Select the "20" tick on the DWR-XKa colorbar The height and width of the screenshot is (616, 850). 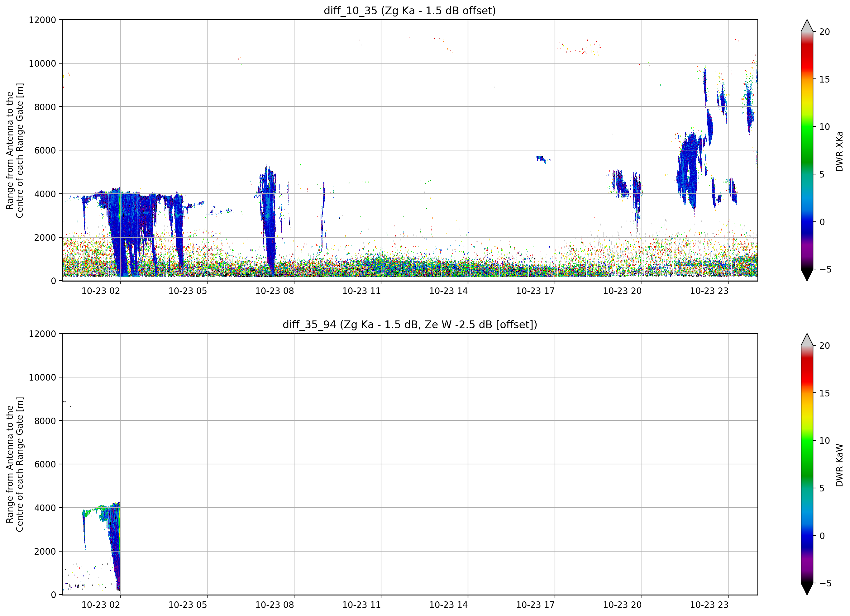(824, 32)
